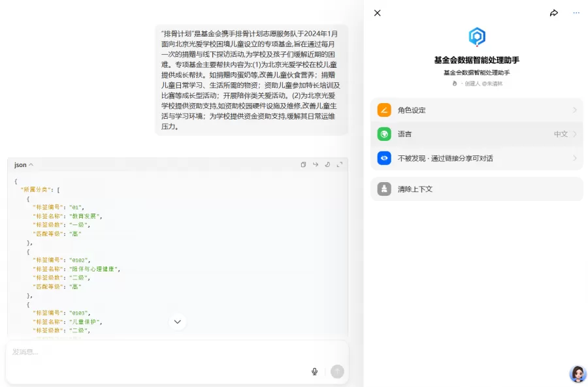Image resolution: width=588 pixels, height=387 pixels.
Task: Select the green globe icon beside 语言
Action: coord(384,134)
